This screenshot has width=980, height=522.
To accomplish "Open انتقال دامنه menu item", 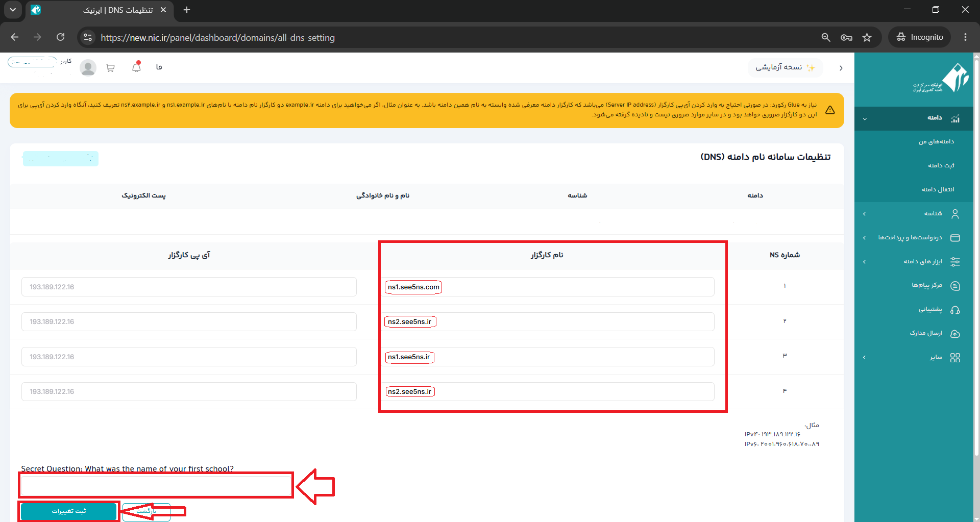I will click(938, 190).
